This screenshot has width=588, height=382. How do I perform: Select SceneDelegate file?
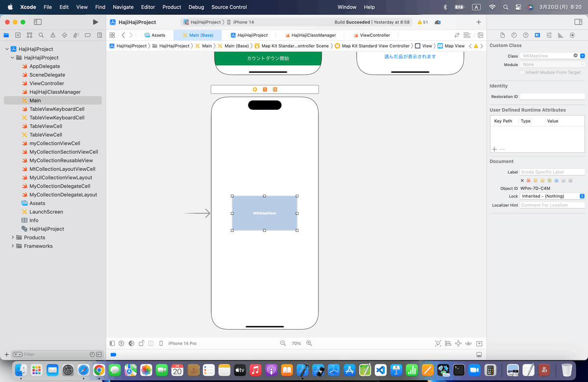[47, 75]
